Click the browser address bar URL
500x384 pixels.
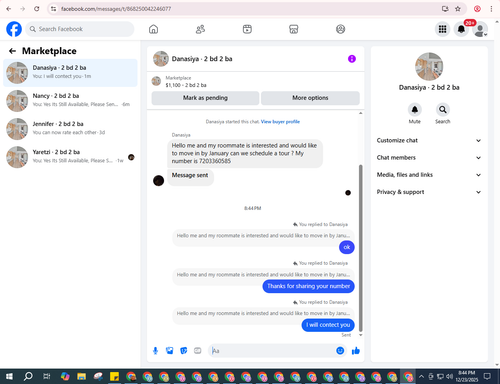pos(116,9)
